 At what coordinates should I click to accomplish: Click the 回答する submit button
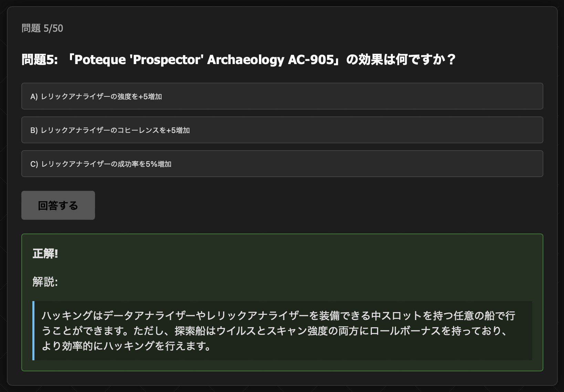pyautogui.click(x=58, y=205)
